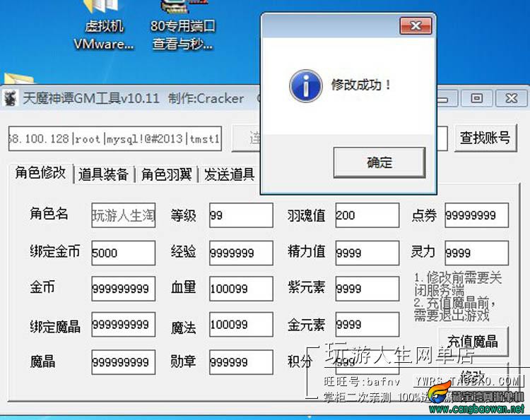Switch to the 道具装备 tab
The image size is (530, 420).
(103, 174)
